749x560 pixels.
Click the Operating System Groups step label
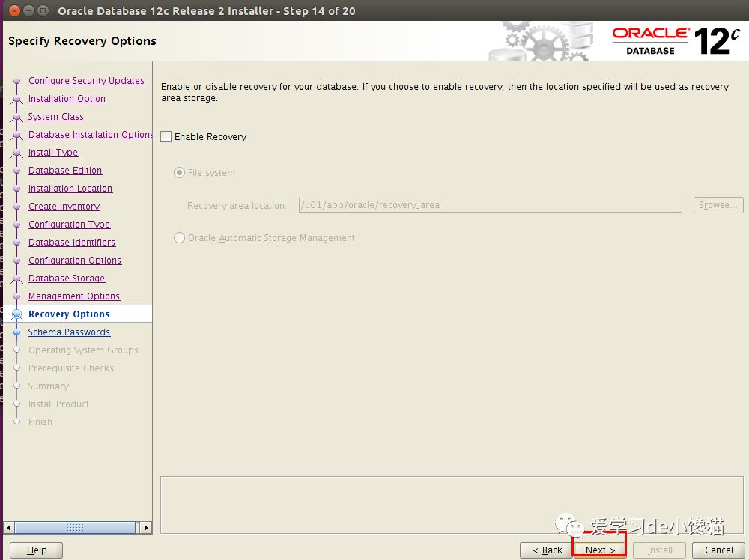(x=83, y=350)
